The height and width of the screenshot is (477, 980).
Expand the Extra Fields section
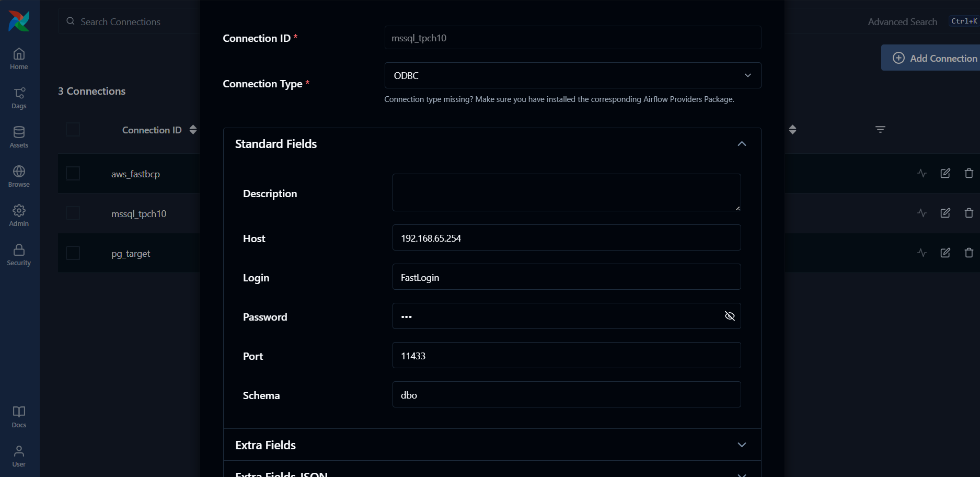(x=741, y=445)
